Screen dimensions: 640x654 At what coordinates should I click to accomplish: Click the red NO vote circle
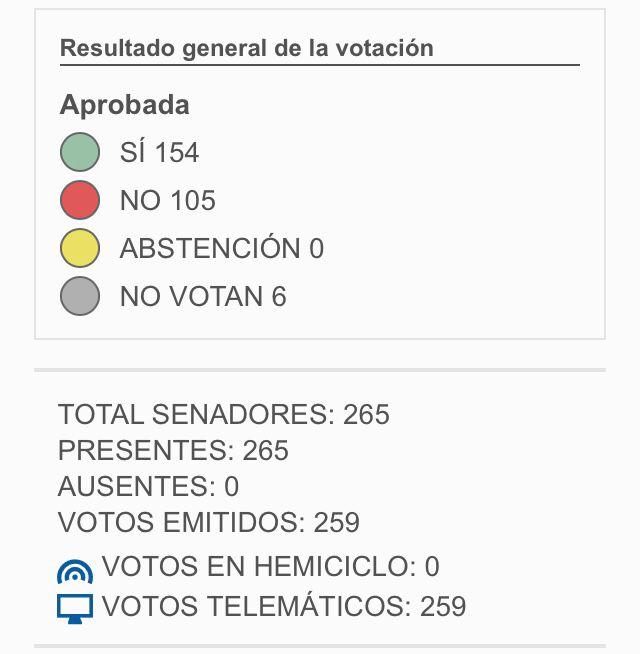pyautogui.click(x=80, y=200)
